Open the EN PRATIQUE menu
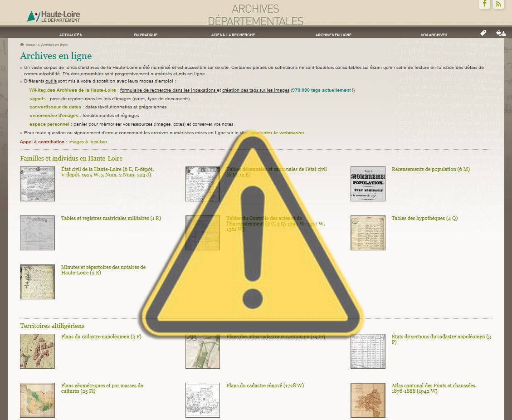This screenshot has width=512, height=420. [x=145, y=34]
